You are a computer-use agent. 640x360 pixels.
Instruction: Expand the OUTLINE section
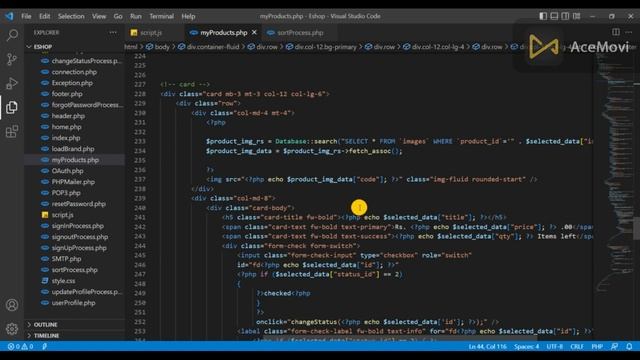point(45,324)
